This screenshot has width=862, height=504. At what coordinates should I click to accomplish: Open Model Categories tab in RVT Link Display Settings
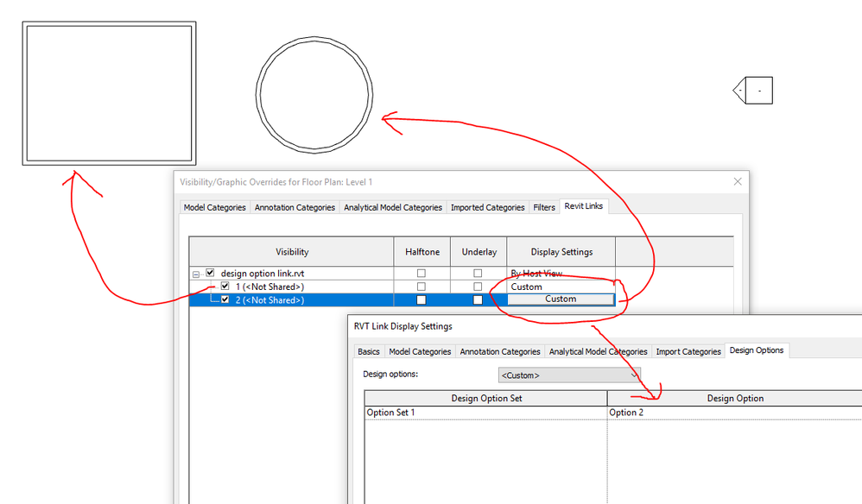(x=420, y=352)
